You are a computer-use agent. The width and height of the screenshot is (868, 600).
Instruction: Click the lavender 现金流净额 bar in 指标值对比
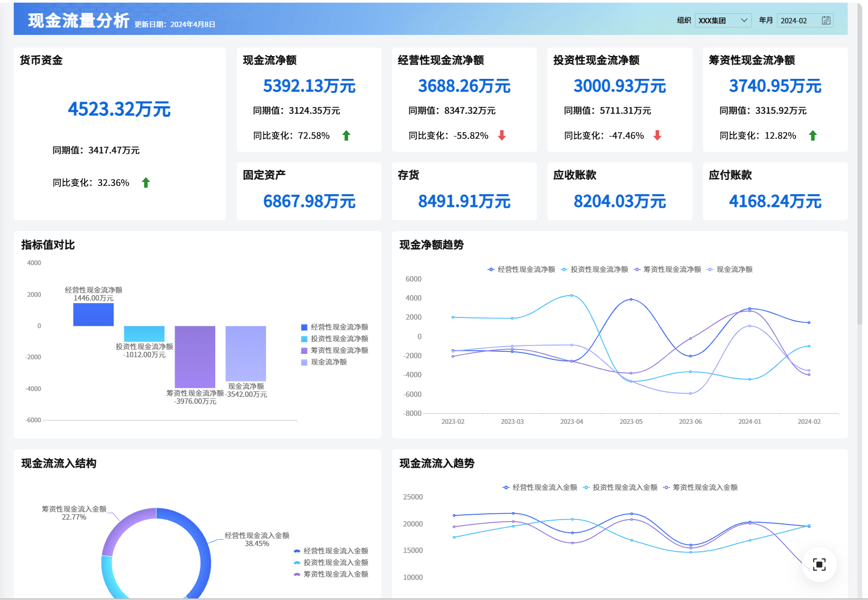click(246, 353)
